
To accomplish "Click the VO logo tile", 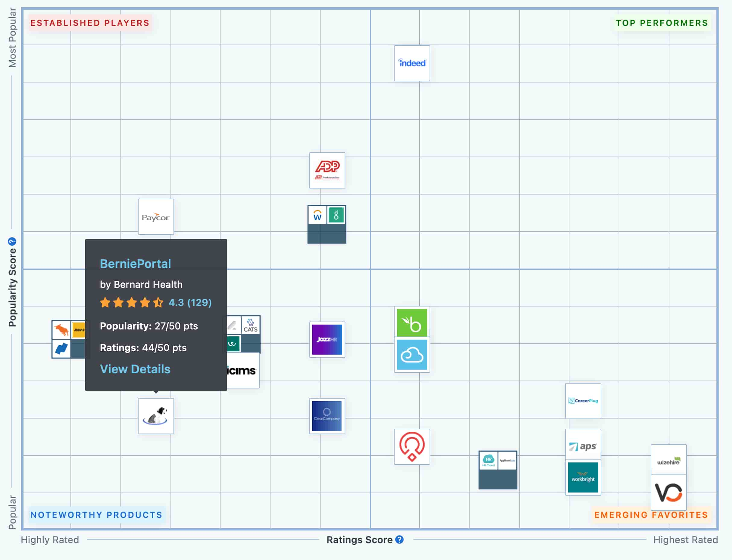I will point(669,493).
